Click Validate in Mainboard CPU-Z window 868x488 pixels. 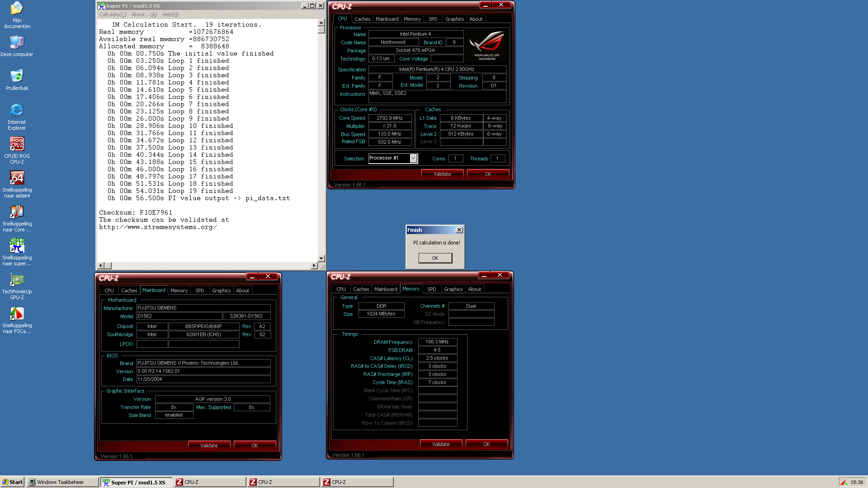[x=209, y=446]
